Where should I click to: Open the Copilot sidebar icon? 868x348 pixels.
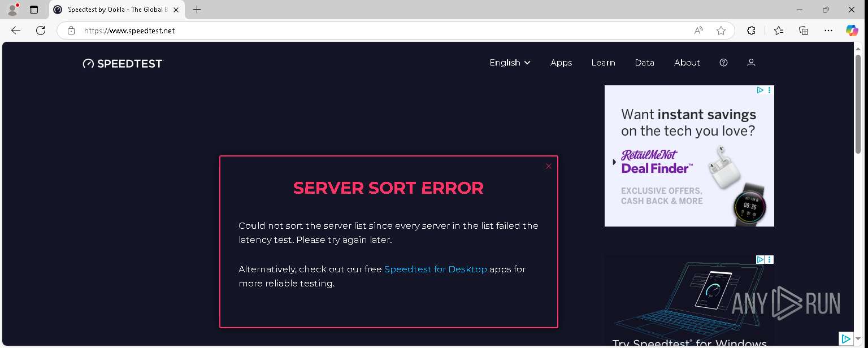click(852, 31)
